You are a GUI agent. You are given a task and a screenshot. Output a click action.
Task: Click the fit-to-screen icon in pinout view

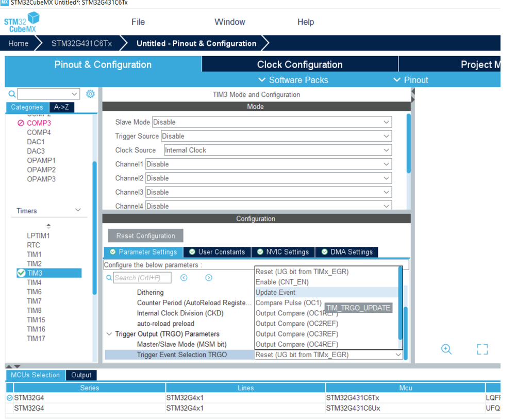coord(482,349)
